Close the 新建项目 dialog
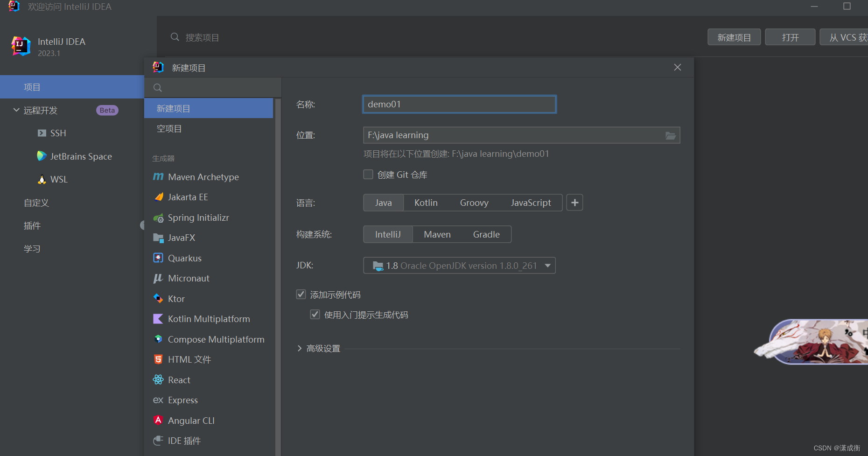Viewport: 868px width, 456px height. [678, 67]
